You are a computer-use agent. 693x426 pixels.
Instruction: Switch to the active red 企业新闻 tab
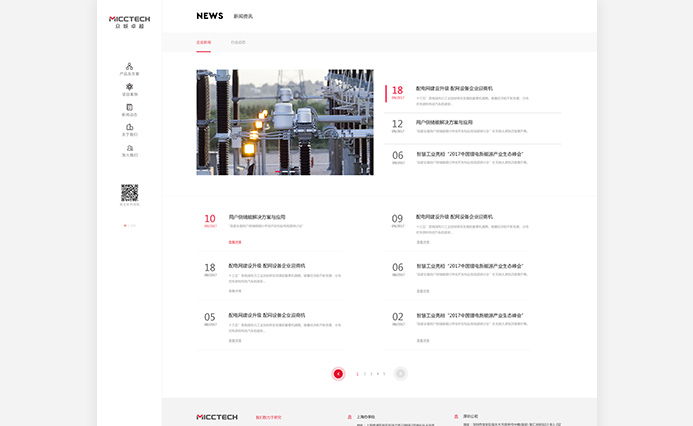coord(204,42)
